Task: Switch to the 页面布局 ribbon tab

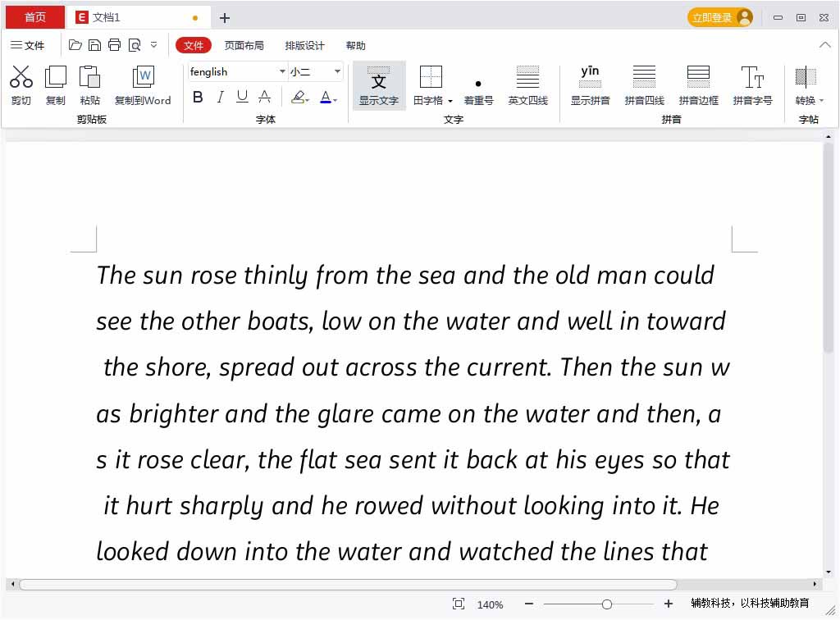Action: [x=244, y=45]
